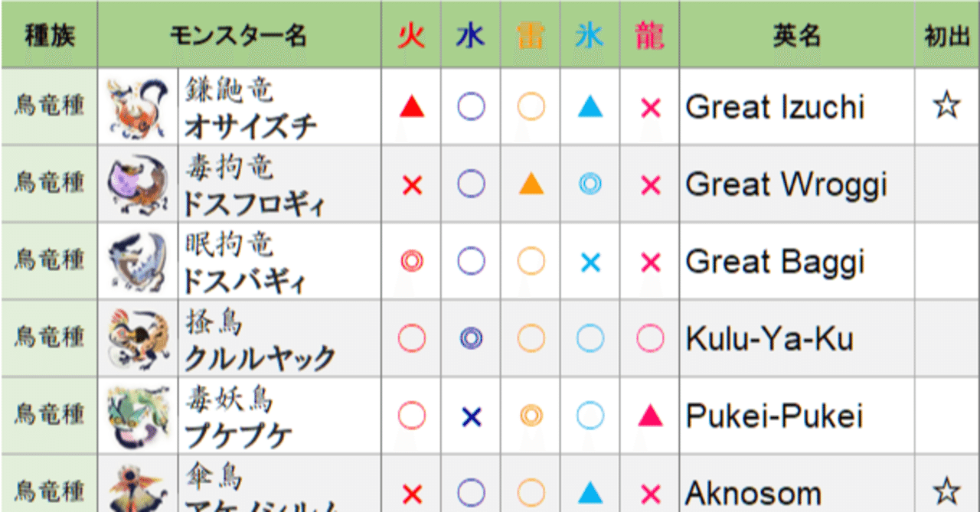Open the Kulu-Ya-Ku monster icon
The height and width of the screenshot is (512, 980).
(138, 338)
